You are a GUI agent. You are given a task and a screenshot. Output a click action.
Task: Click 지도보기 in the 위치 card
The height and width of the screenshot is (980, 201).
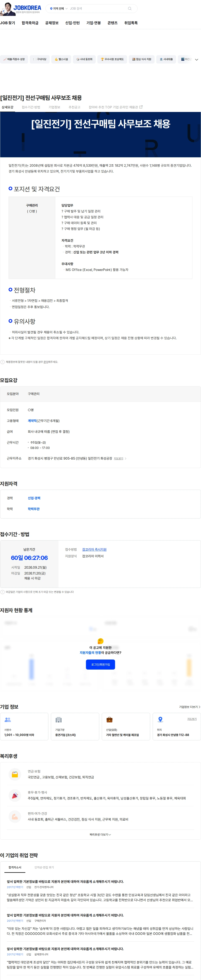click(x=192, y=719)
